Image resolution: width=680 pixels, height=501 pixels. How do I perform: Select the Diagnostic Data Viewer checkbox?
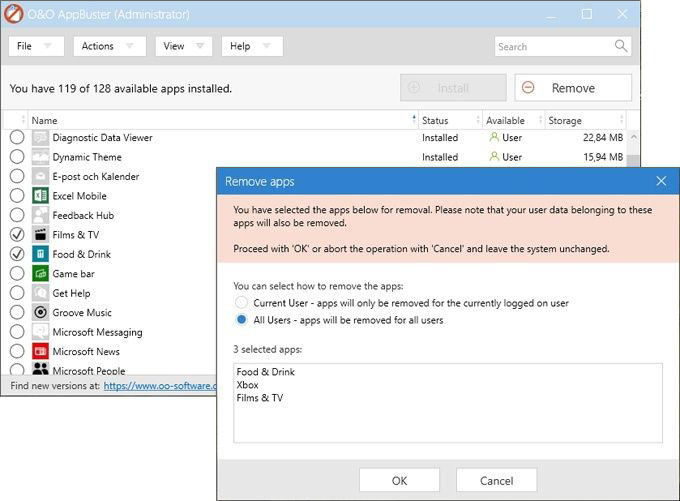(x=17, y=138)
